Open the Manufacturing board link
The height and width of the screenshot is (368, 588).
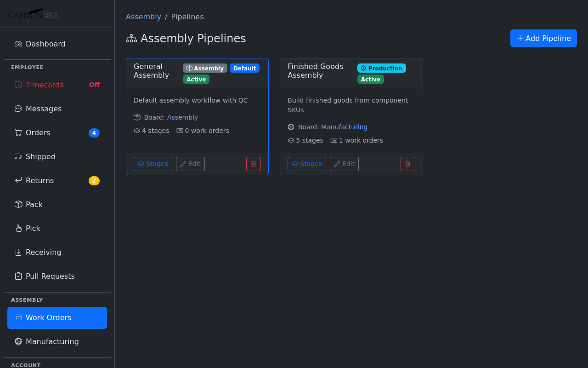344,127
